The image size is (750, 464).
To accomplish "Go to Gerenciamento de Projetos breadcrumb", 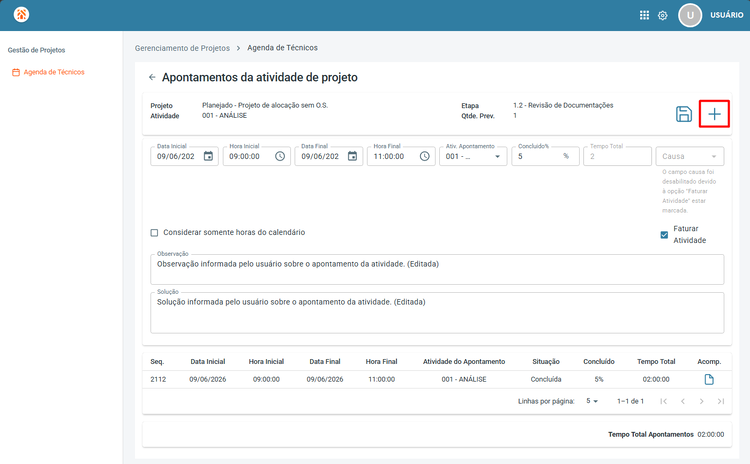I will coord(182,48).
